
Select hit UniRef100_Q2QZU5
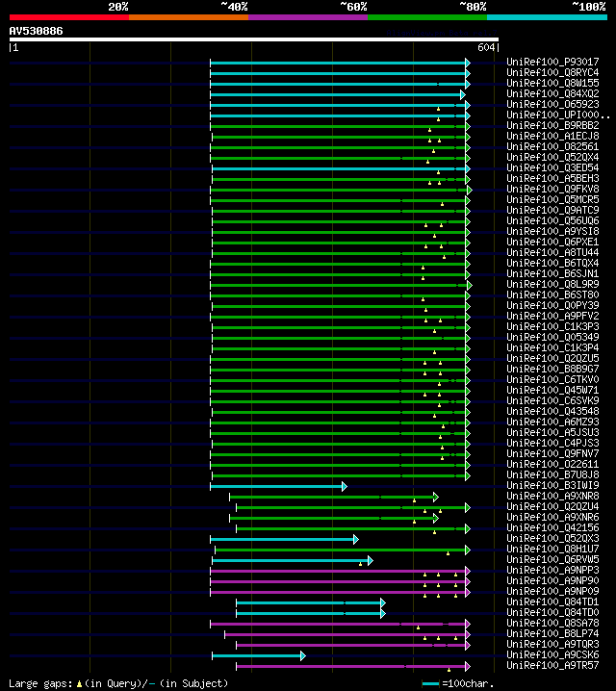pos(552,358)
